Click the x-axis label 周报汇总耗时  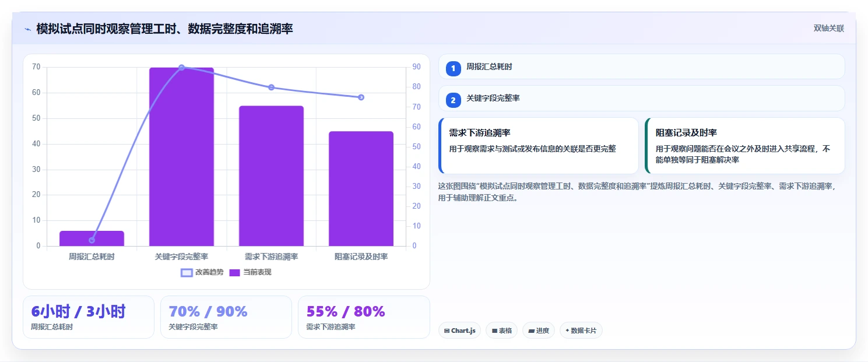92,256
